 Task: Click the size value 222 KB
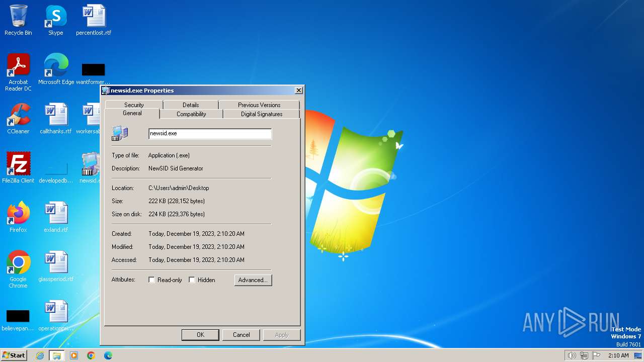click(177, 201)
